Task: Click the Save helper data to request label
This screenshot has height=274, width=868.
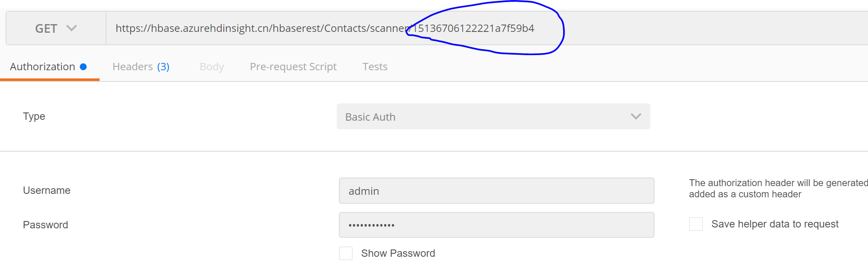Action: [x=774, y=224]
